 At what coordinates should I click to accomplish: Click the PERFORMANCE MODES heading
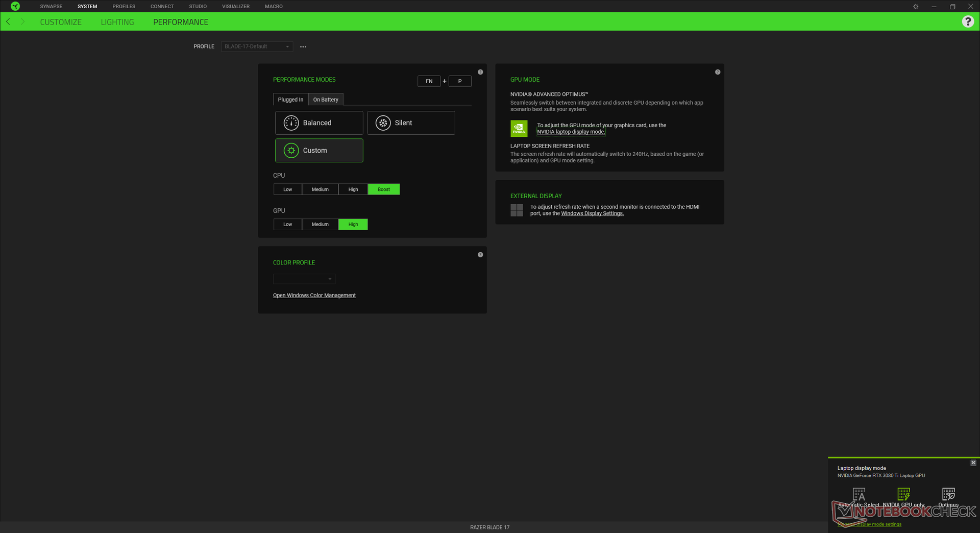tap(304, 80)
